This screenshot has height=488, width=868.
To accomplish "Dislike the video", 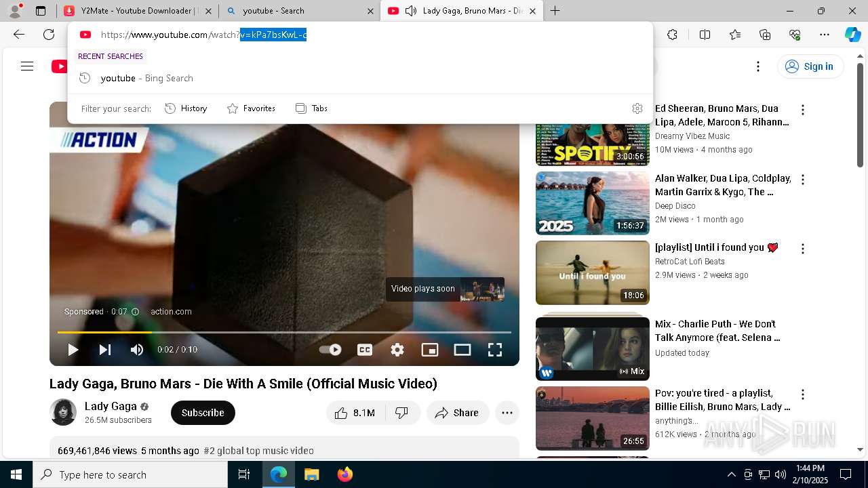I will pyautogui.click(x=402, y=413).
